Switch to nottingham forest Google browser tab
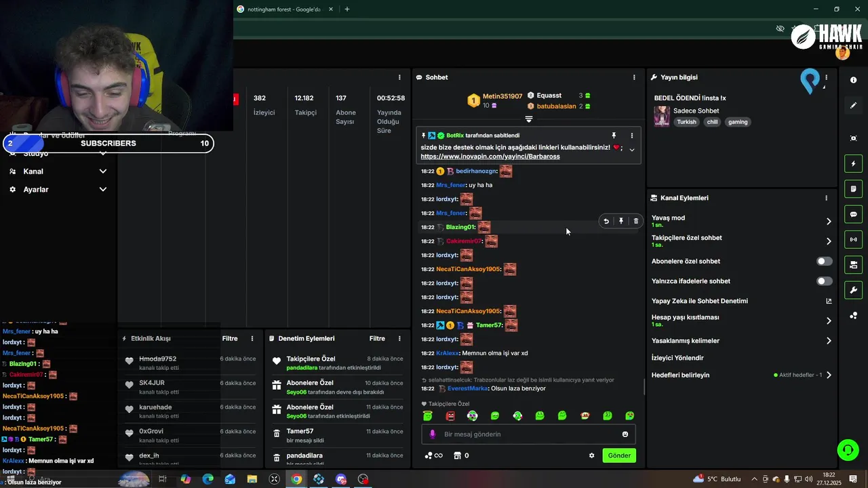 pos(285,9)
